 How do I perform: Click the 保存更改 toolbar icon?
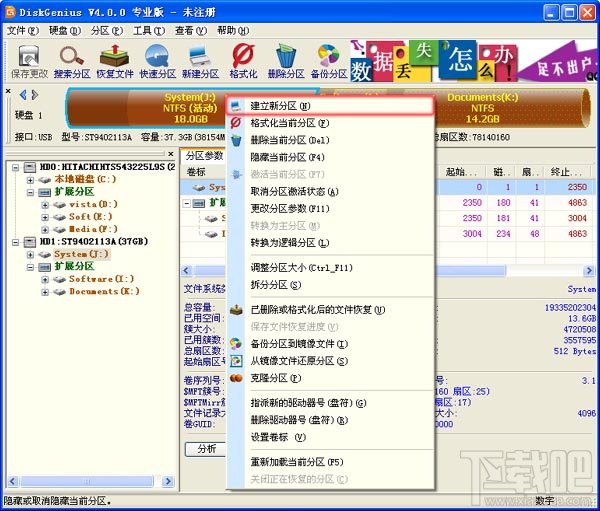click(x=29, y=61)
